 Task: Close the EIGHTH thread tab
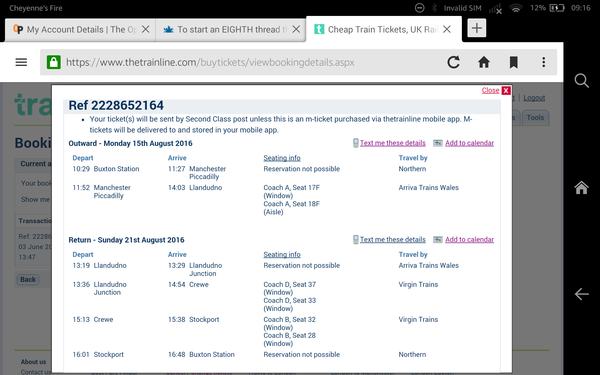[296, 29]
